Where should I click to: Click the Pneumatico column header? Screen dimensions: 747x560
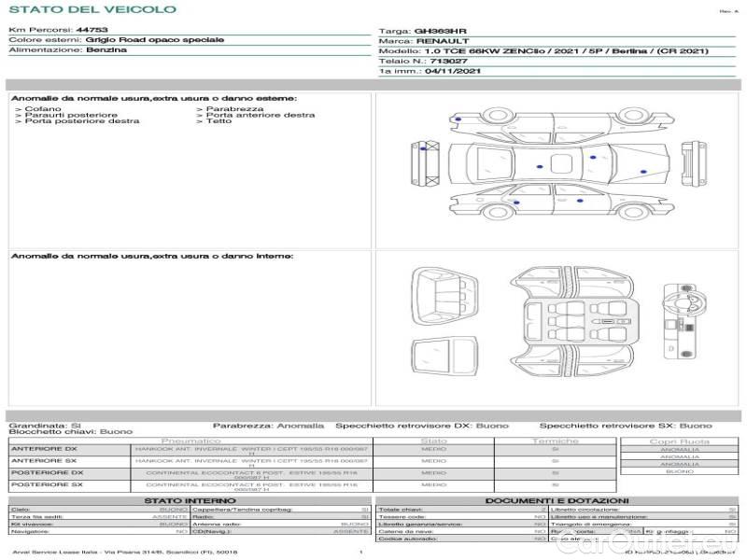coord(191,441)
